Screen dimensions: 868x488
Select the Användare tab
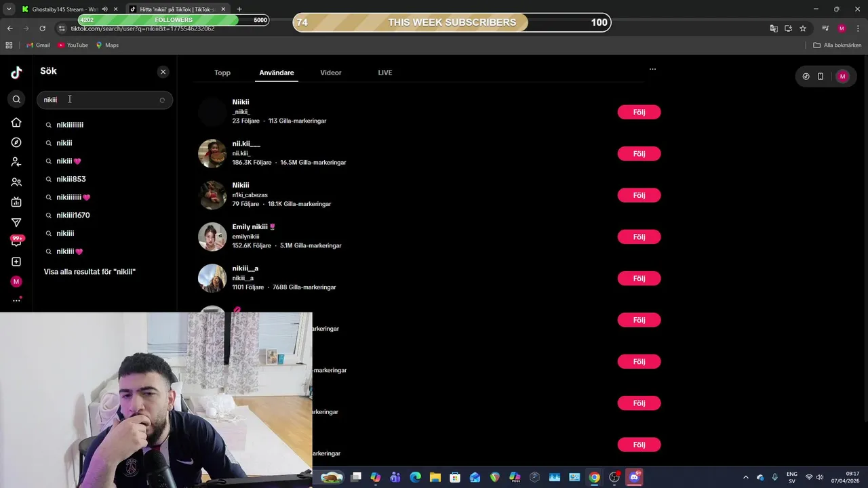pos(277,73)
